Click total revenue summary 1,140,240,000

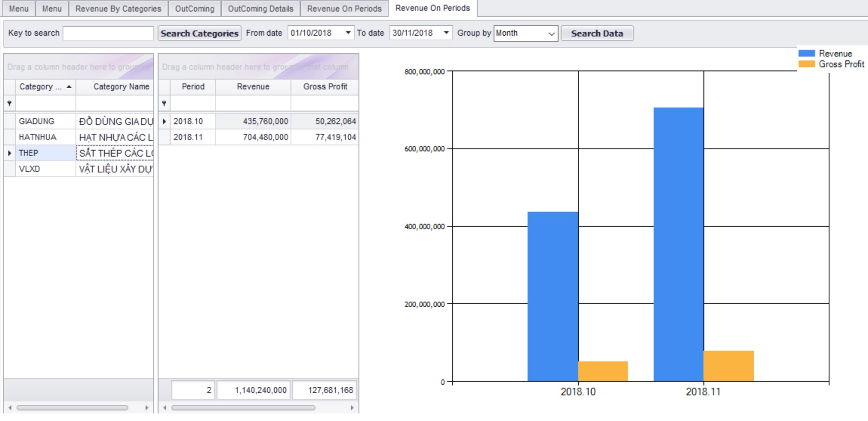254,390
